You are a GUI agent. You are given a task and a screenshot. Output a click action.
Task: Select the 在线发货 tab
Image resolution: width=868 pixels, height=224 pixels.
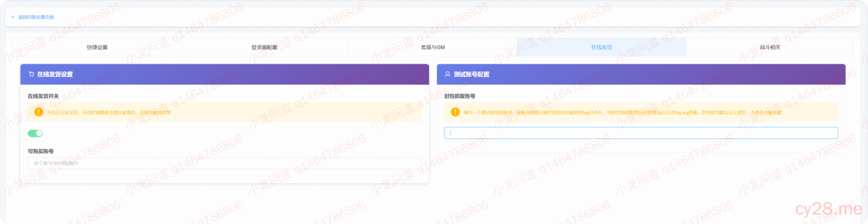coord(601,47)
